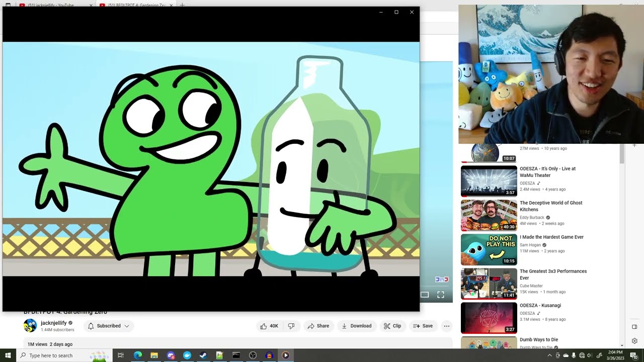The height and width of the screenshot is (362, 644).
Task: Click the Download button
Action: pyautogui.click(x=356, y=326)
